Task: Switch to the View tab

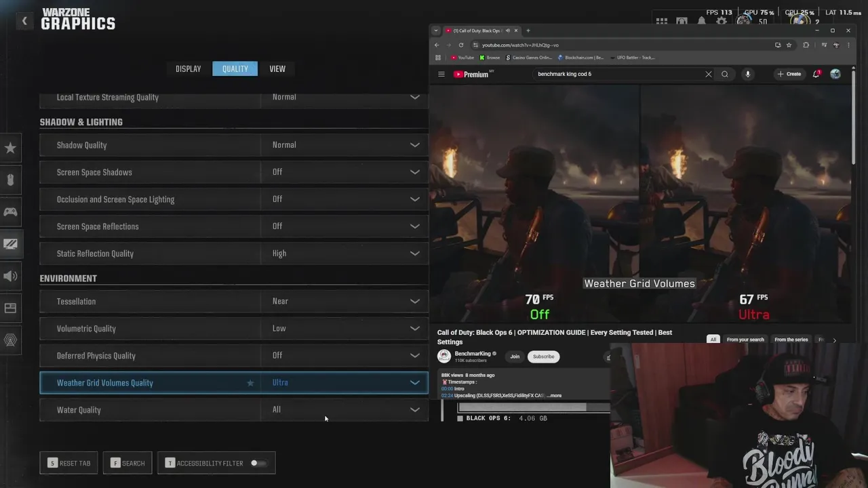Action: [277, 68]
